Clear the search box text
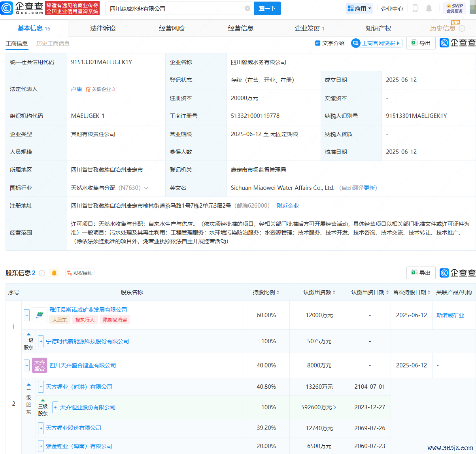 pyautogui.click(x=247, y=8)
